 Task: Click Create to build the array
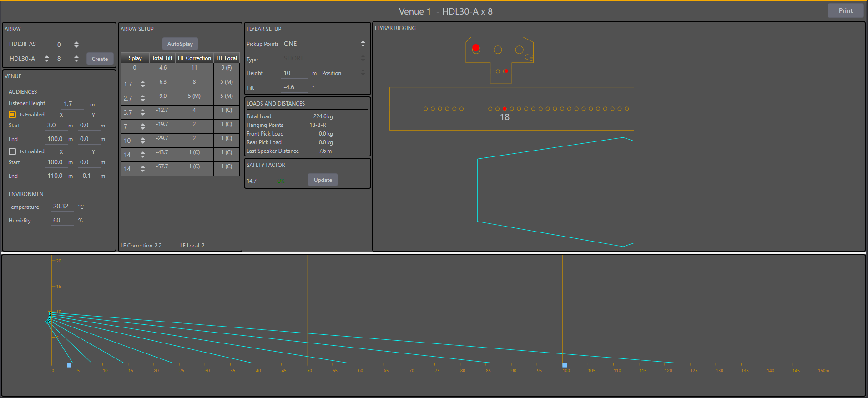coord(100,59)
